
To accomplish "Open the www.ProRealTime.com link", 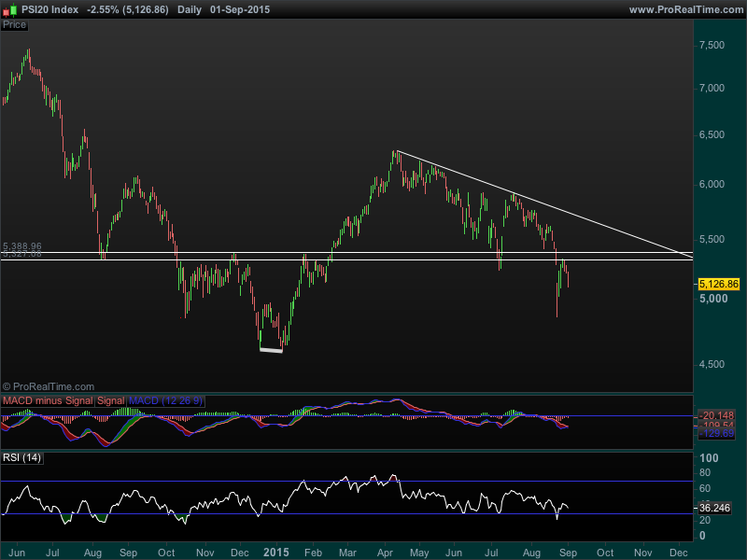I will point(686,9).
